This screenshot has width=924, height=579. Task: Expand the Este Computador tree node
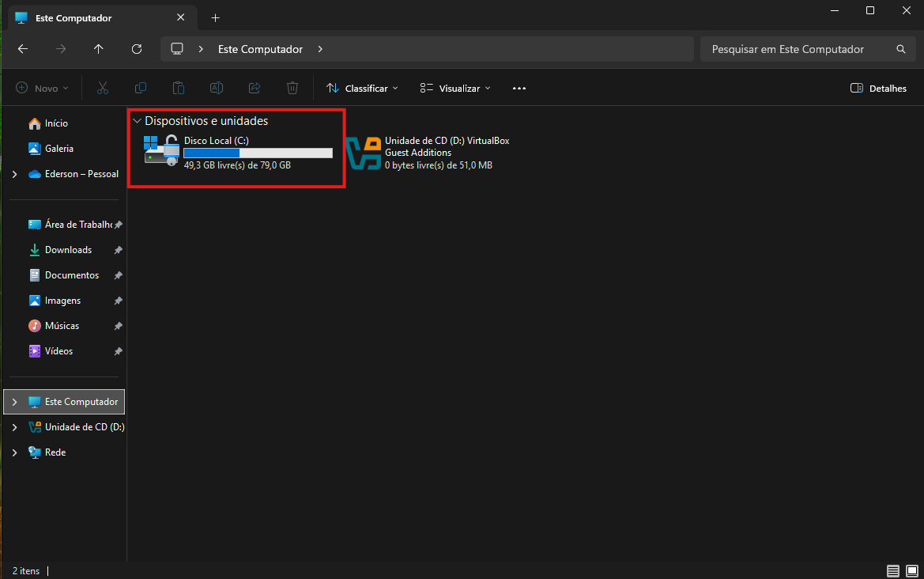pyautogui.click(x=15, y=402)
